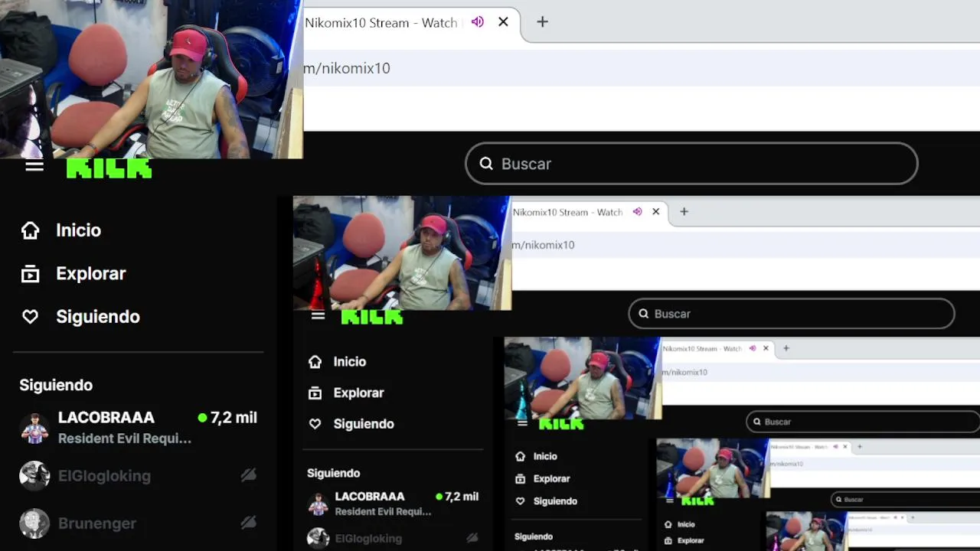Viewport: 980px width, 551px height.
Task: Open hamburger menu beside outermost KICK logo
Action: (34, 165)
